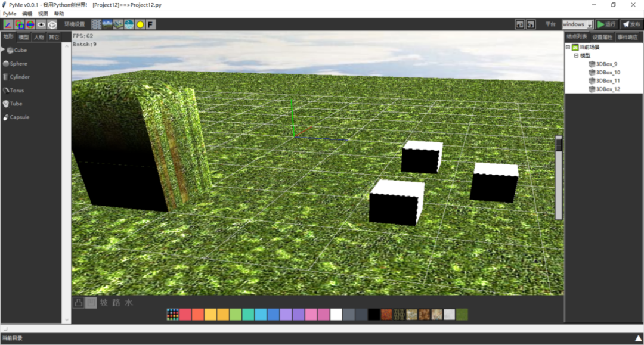Click the lower terrain 凹 tool icon
The image size is (644, 345).
click(91, 303)
